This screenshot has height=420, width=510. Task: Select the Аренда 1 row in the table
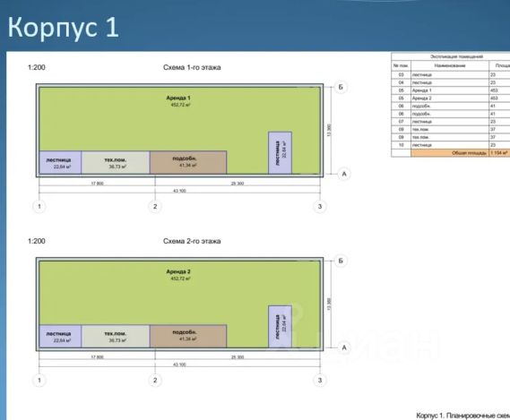(451, 90)
